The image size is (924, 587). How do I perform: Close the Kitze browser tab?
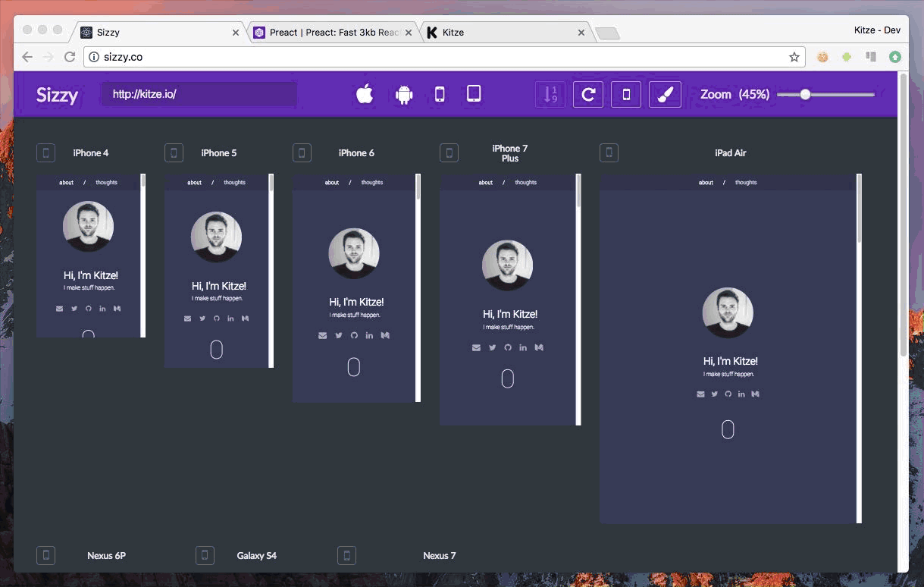coord(582,33)
